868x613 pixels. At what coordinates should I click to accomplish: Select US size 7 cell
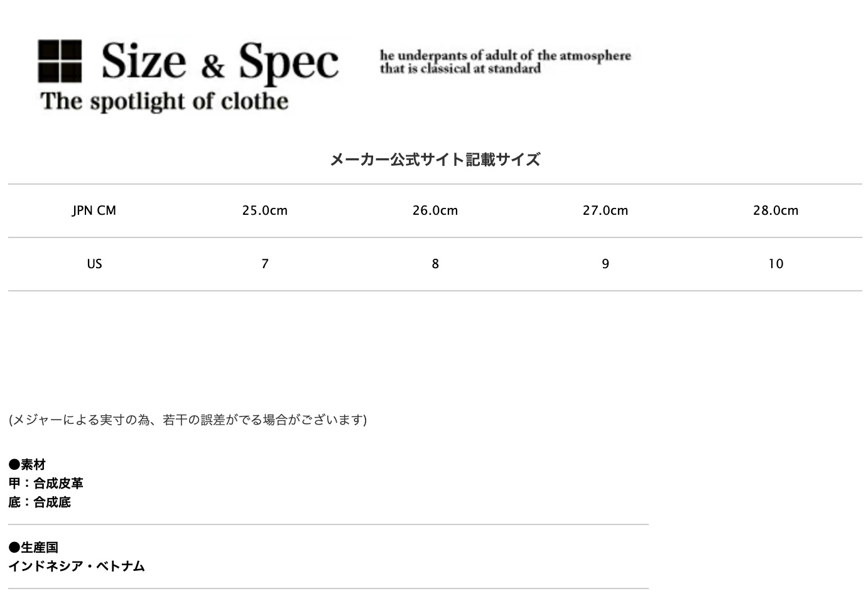click(x=265, y=264)
